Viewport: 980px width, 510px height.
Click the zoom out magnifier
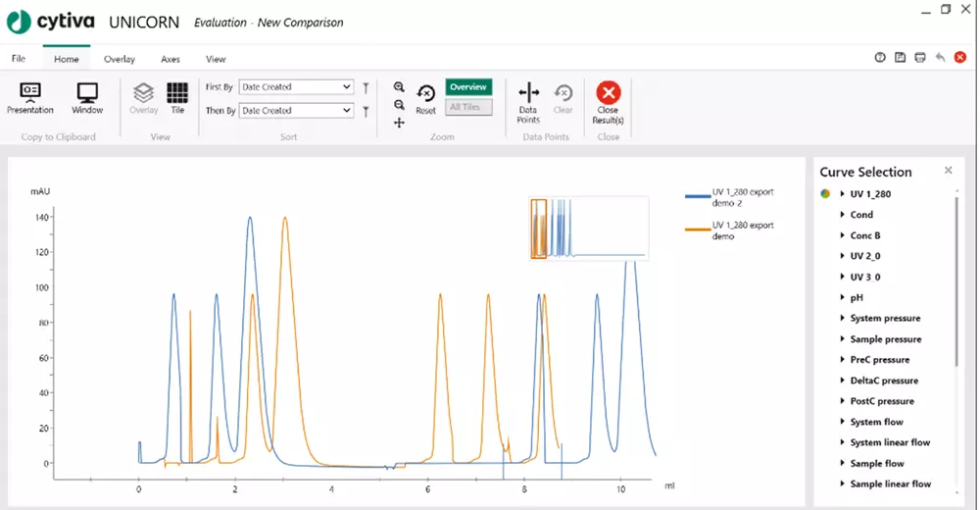click(399, 105)
